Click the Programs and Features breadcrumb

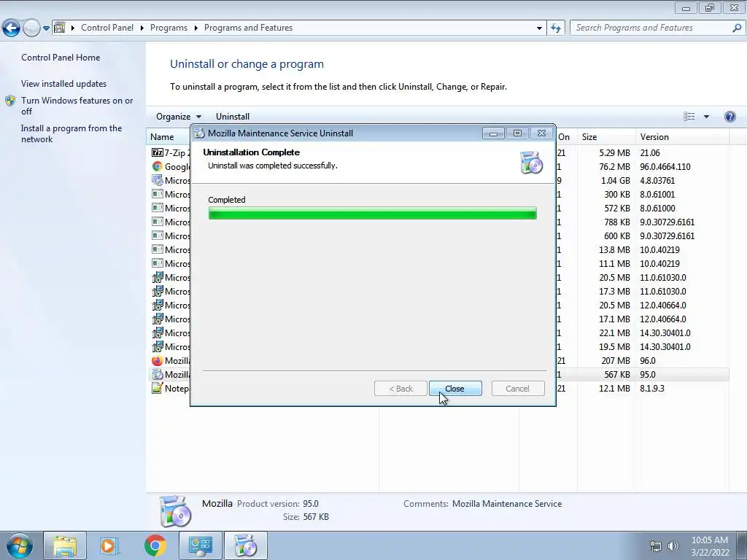(x=248, y=28)
